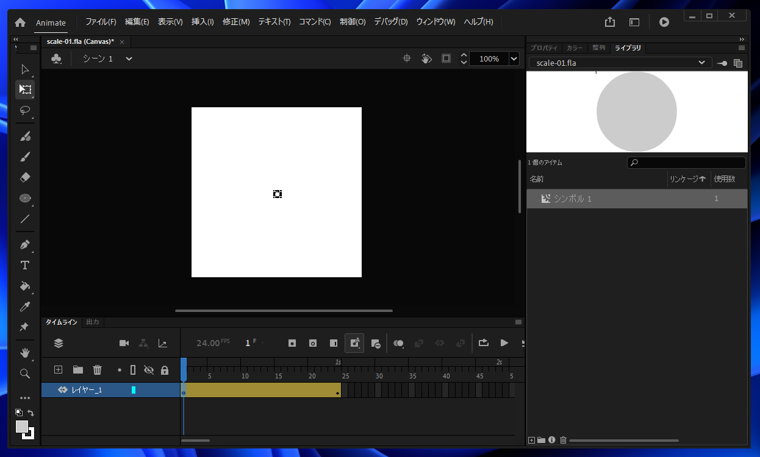
Task: Toggle hide all layers eye icon
Action: [x=148, y=370]
